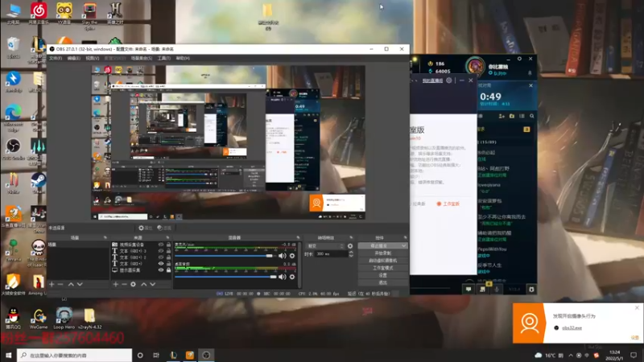Viewport: 644px width, 362px height.
Task: Toggle visibility of Text (GDI+) source
Action: pos(161,264)
